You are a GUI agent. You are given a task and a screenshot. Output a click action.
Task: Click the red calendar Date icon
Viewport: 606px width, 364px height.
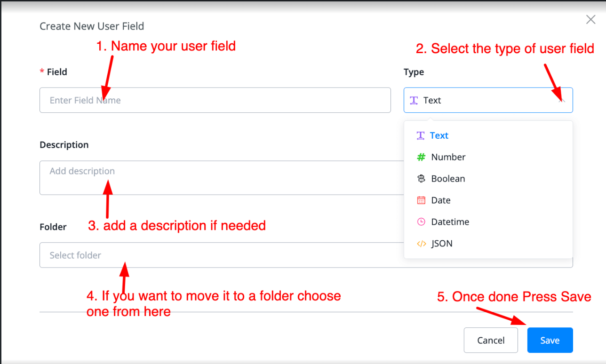(421, 200)
